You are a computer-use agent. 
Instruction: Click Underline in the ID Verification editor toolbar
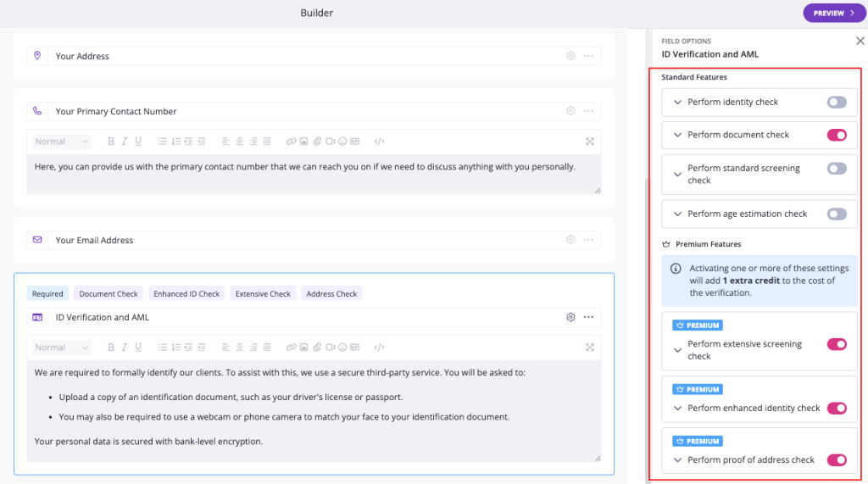tap(138, 348)
